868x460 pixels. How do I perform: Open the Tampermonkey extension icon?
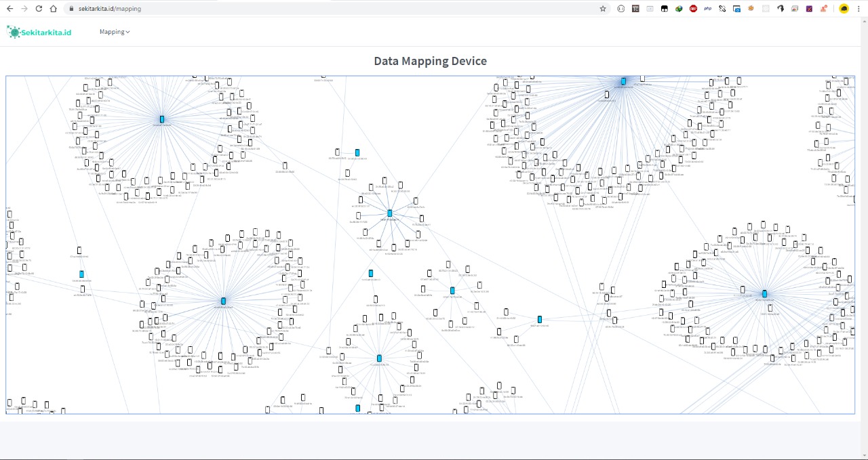(x=665, y=9)
